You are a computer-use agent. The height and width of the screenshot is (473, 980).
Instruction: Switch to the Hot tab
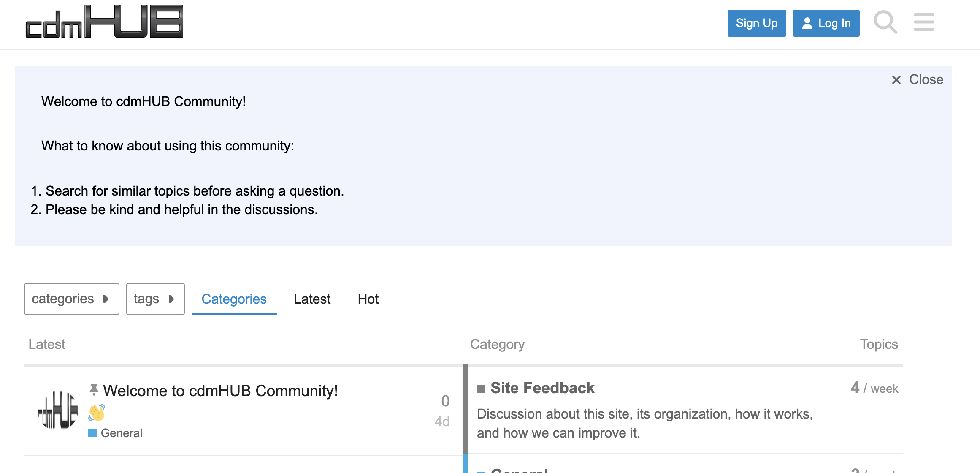pyautogui.click(x=368, y=299)
